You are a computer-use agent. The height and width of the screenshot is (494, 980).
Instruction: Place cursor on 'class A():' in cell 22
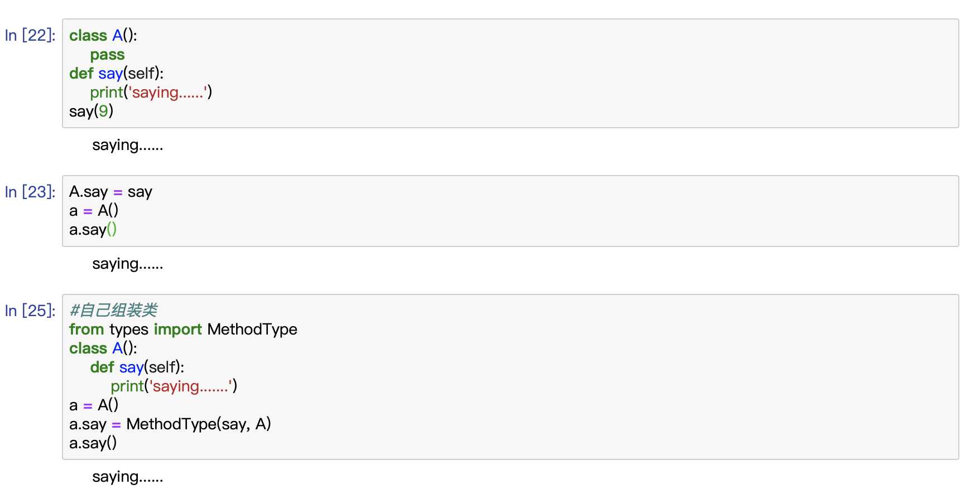(103, 35)
